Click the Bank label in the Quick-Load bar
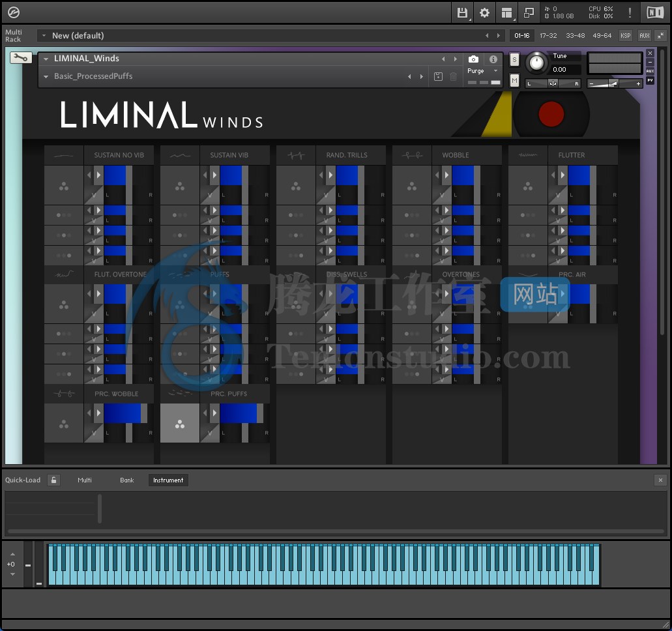672x631 pixels. (126, 480)
